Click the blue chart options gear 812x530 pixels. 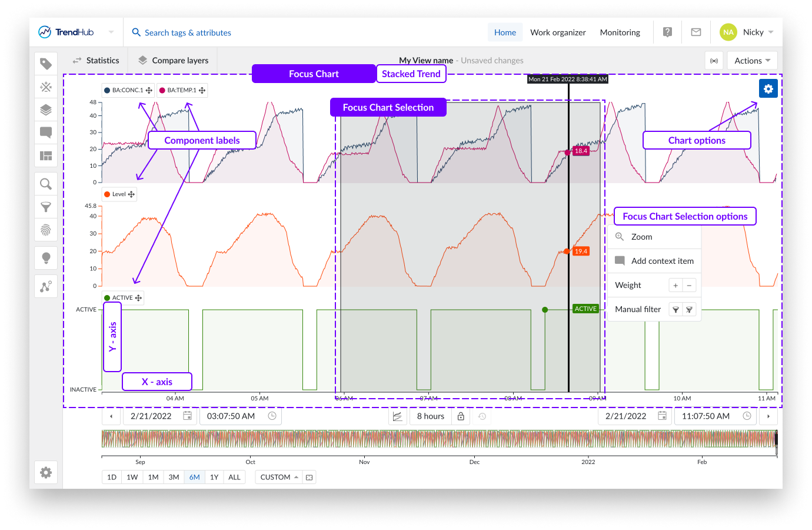pos(768,89)
